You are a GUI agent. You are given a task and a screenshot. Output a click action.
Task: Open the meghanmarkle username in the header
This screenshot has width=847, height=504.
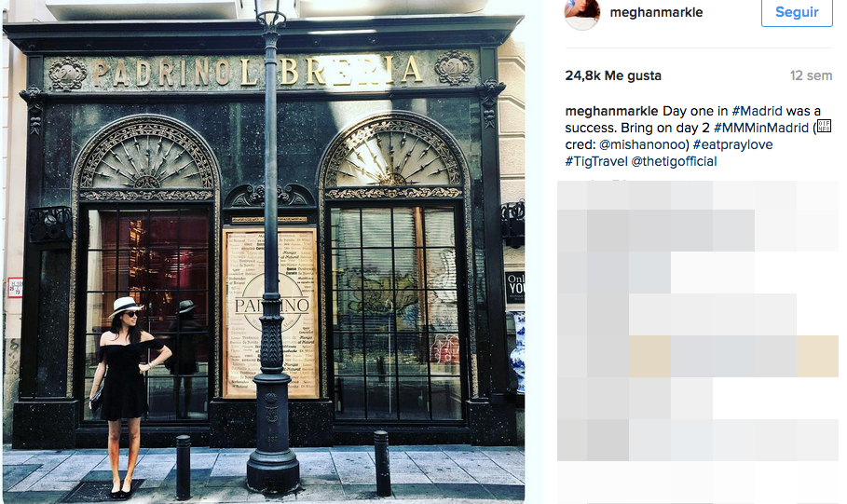[656, 12]
